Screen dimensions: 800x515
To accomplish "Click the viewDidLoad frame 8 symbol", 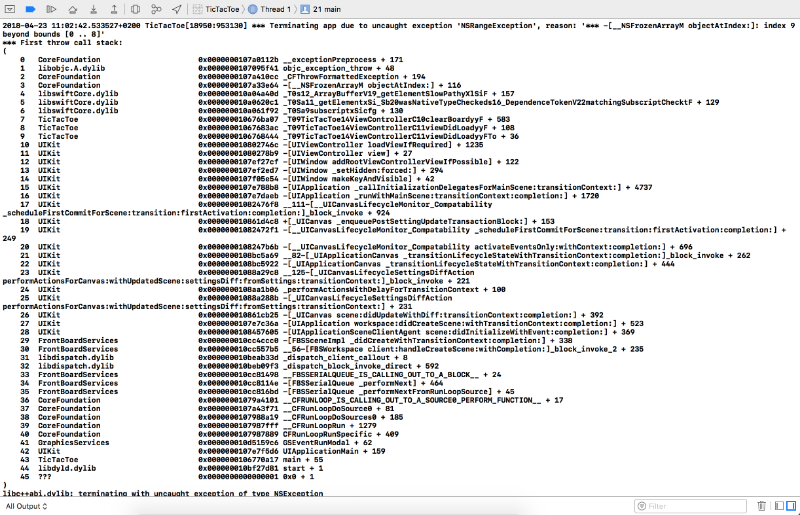I will pos(398,128).
